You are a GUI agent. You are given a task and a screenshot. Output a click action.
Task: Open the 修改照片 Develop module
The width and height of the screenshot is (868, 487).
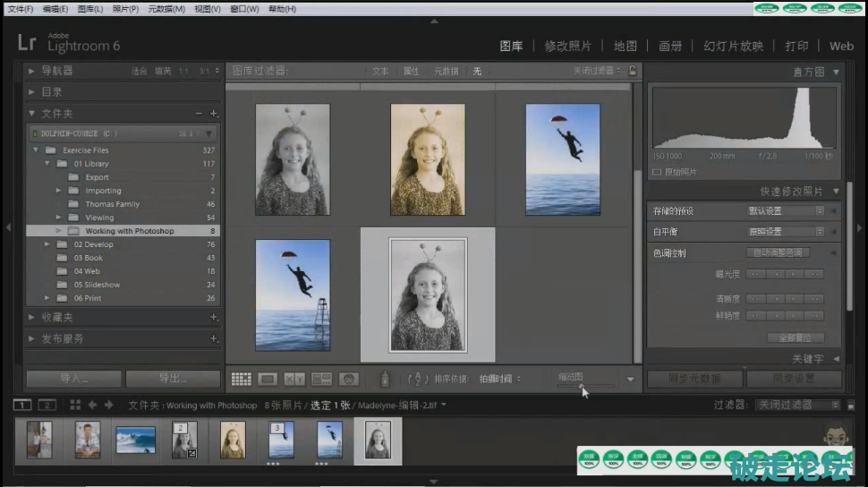pos(567,46)
